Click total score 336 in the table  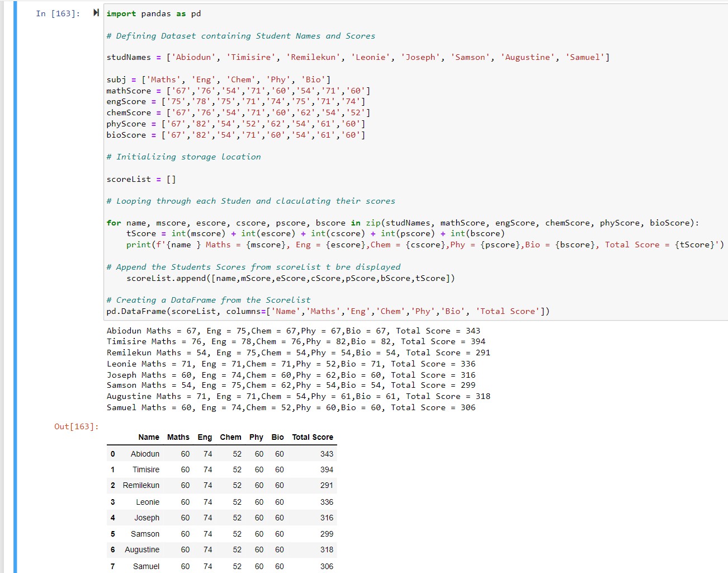pos(327,502)
